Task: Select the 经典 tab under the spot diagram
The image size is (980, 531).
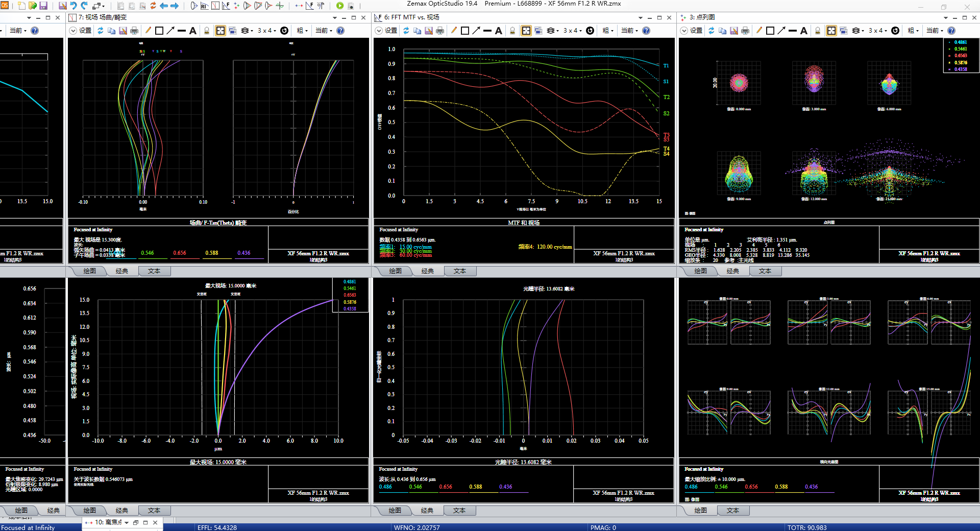Action: [732, 271]
